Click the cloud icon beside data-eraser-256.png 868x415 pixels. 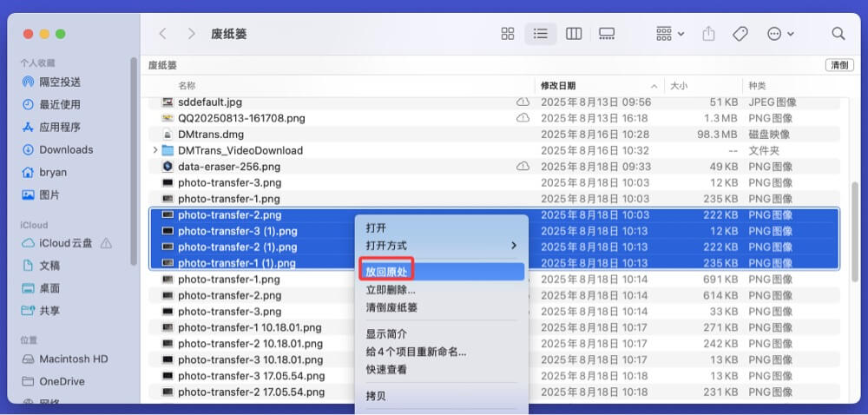(x=523, y=167)
